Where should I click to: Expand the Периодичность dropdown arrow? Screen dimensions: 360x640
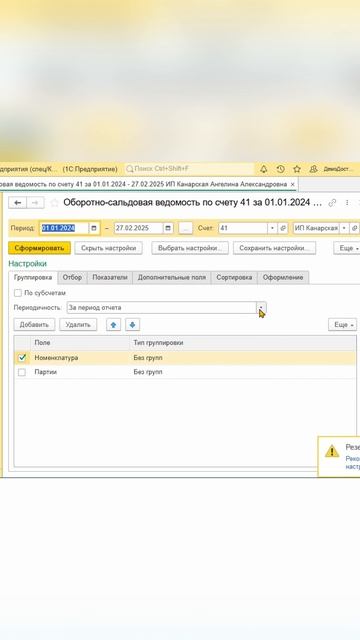click(261, 308)
